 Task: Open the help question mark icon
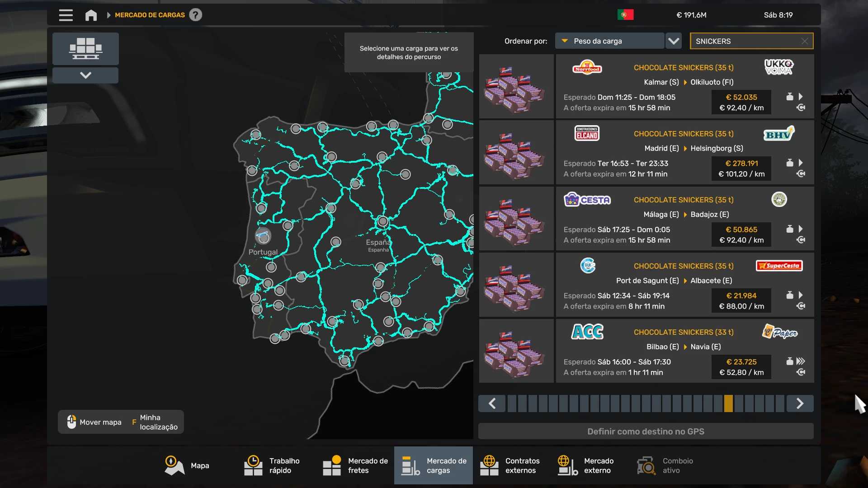pyautogui.click(x=195, y=15)
